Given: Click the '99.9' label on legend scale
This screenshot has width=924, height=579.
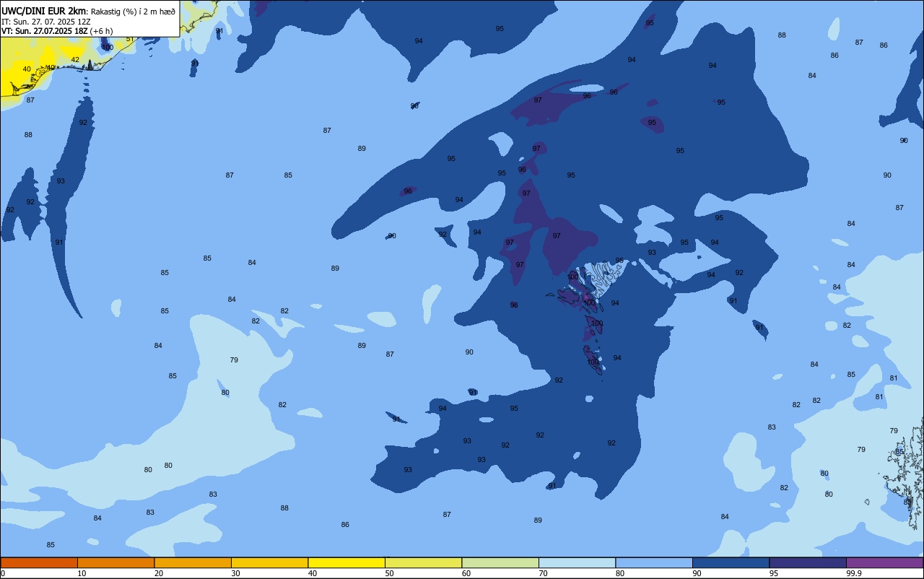Looking at the screenshot, I should point(854,573).
